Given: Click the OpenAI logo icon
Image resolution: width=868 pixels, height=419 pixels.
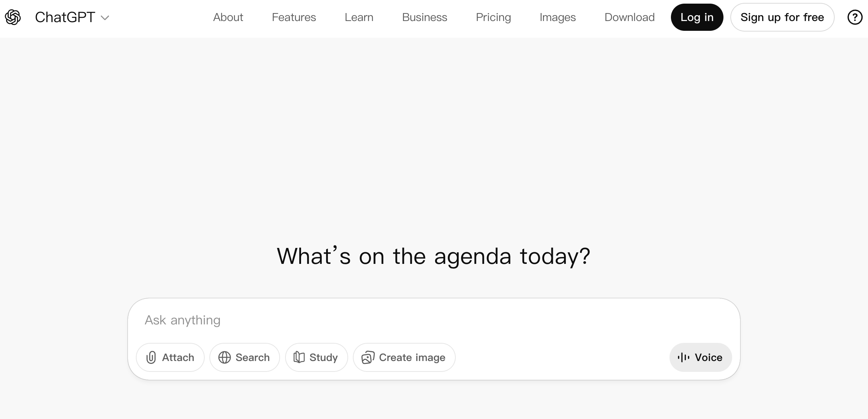Looking at the screenshot, I should (13, 17).
